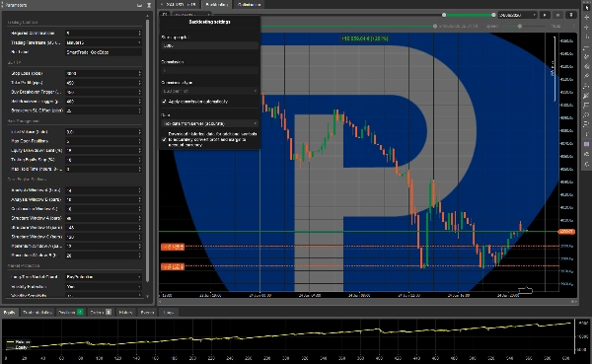
Task: Open the Volatility Sensitivity dropdown
Action: [104, 295]
